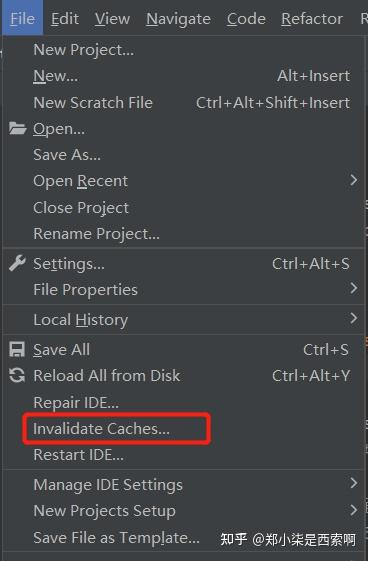Open the Refactor menu

click(x=312, y=19)
